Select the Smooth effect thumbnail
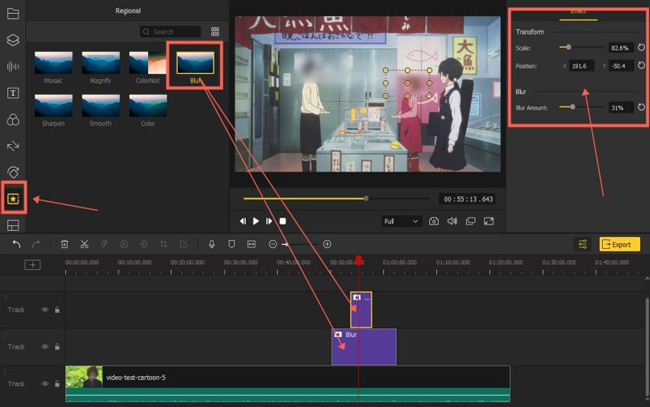The height and width of the screenshot is (407, 650). click(101, 105)
